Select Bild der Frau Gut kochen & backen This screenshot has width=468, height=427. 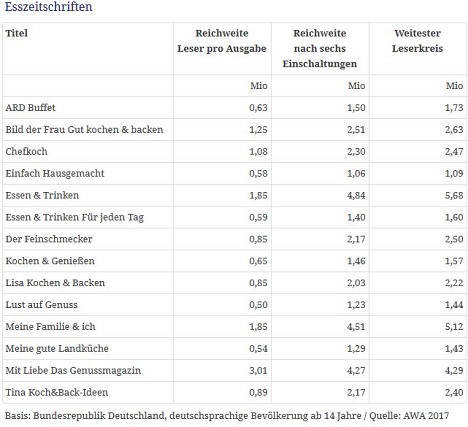[x=84, y=130]
